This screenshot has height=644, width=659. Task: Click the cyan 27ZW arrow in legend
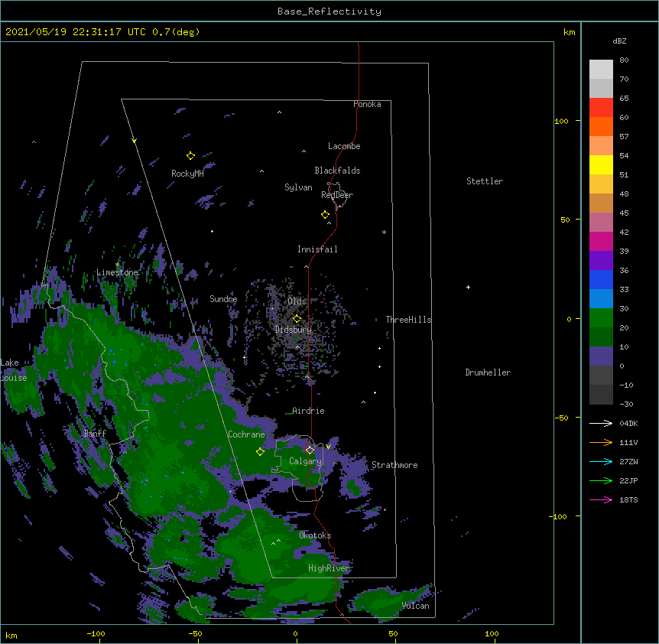(601, 461)
